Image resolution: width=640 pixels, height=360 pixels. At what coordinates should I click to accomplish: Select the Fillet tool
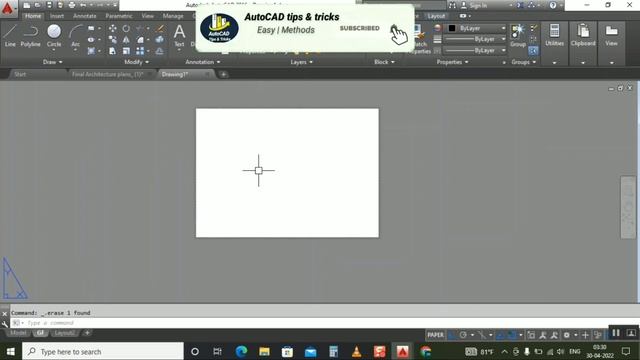[140, 40]
